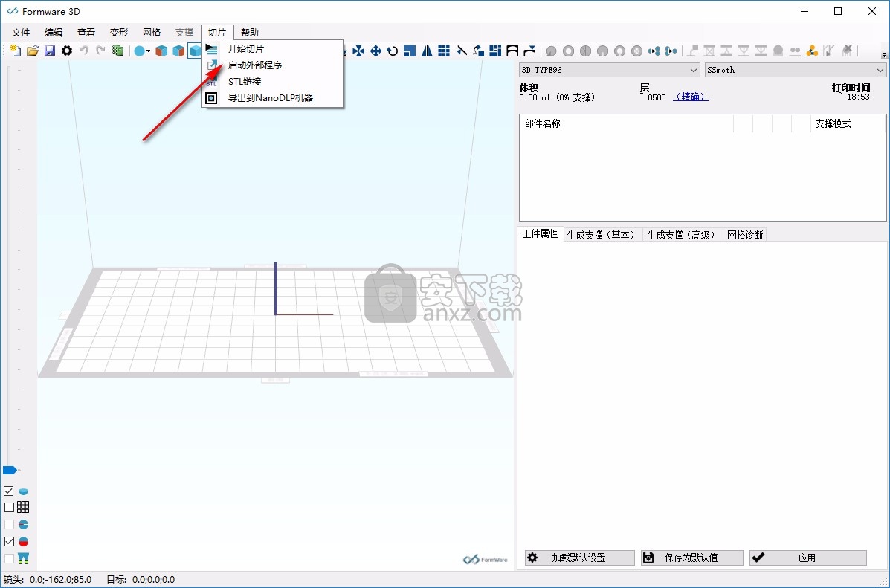Viewport: 890px width, 588px height.
Task: Click the 部件名称 column header
Action: click(543, 123)
